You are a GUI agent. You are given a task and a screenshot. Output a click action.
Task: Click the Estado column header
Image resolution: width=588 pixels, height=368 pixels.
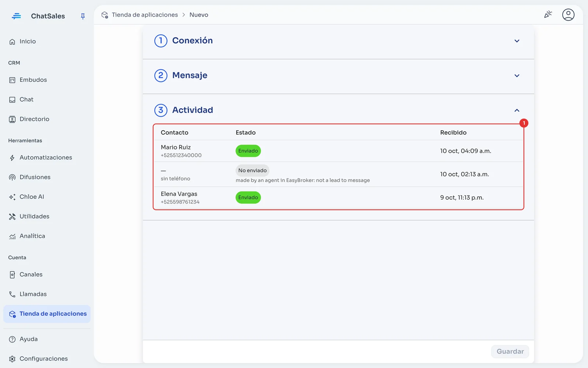(245, 132)
